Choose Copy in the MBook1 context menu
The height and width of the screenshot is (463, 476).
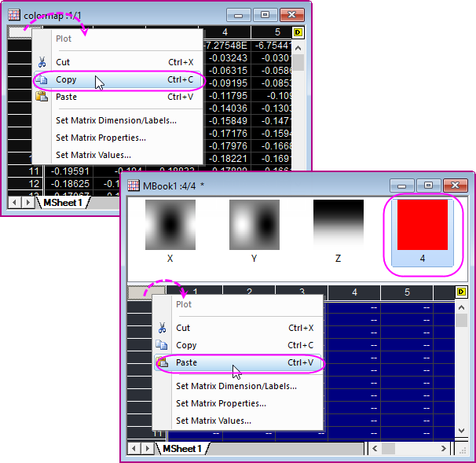[238, 345]
